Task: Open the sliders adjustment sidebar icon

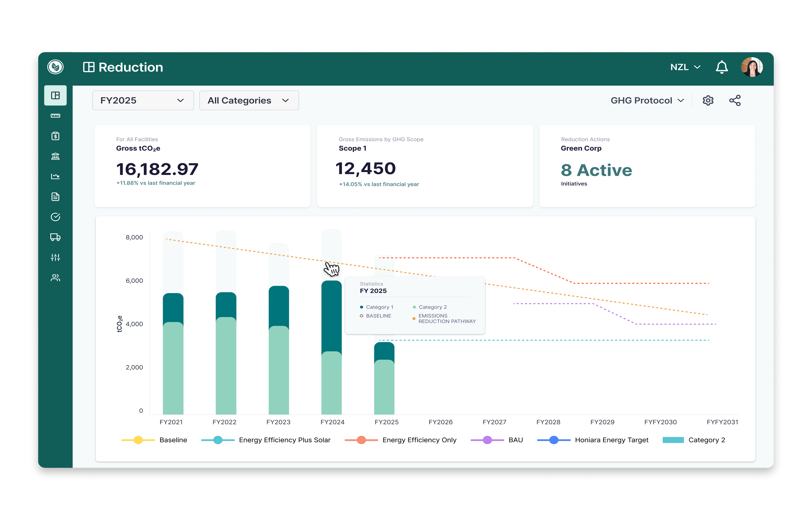Action: [x=55, y=257]
